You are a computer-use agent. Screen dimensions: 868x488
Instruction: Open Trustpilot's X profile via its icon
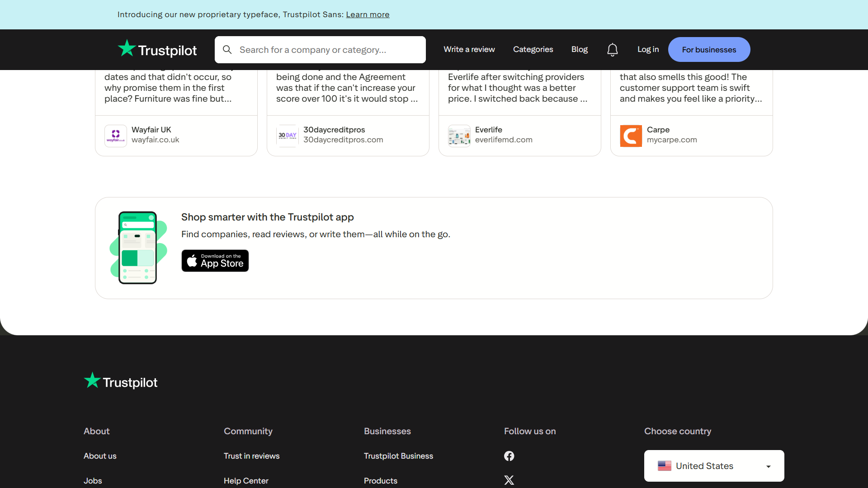coord(509,480)
